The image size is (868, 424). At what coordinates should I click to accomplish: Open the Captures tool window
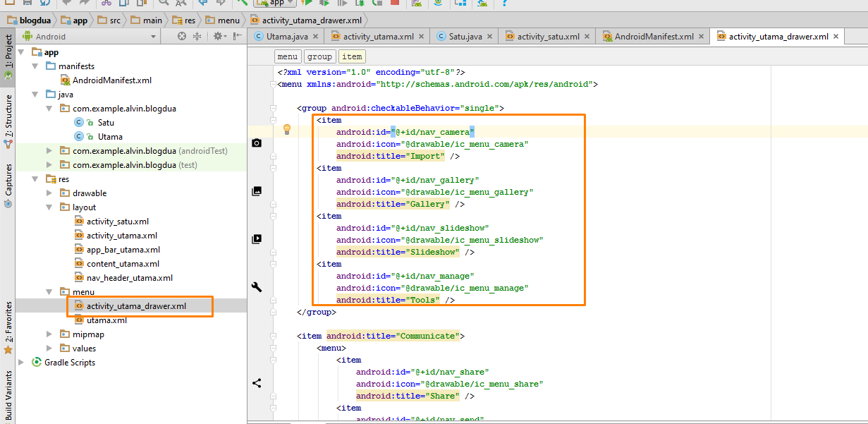pos(8,185)
